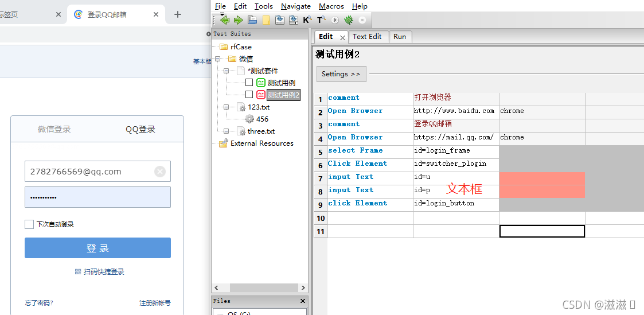
Task: Click the green Go Forward arrow
Action: point(238,20)
